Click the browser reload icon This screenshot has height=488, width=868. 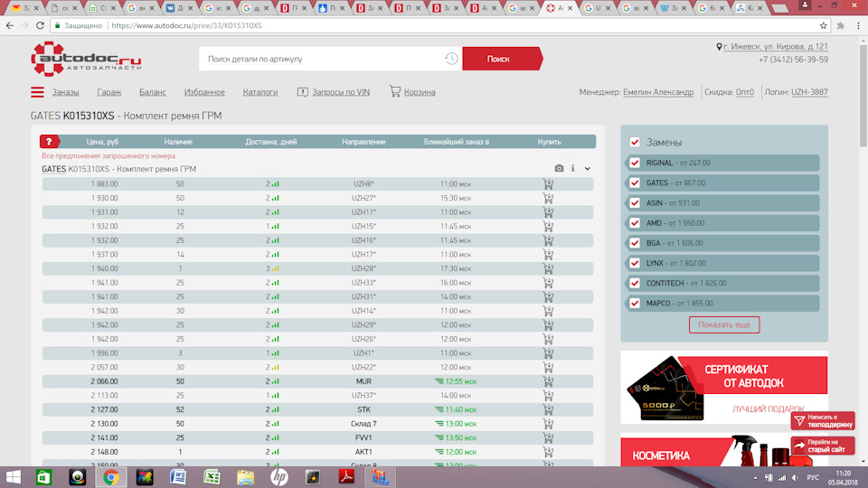coord(40,25)
